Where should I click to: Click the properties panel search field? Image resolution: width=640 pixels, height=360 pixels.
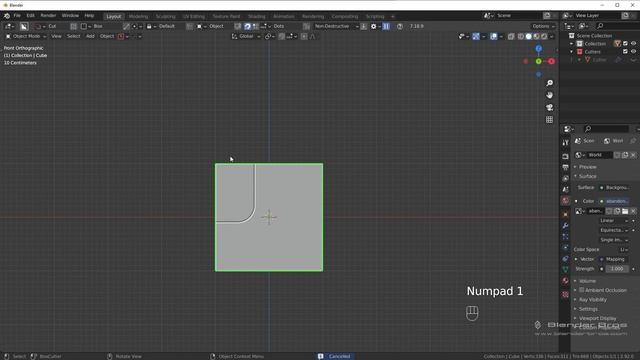606,129
